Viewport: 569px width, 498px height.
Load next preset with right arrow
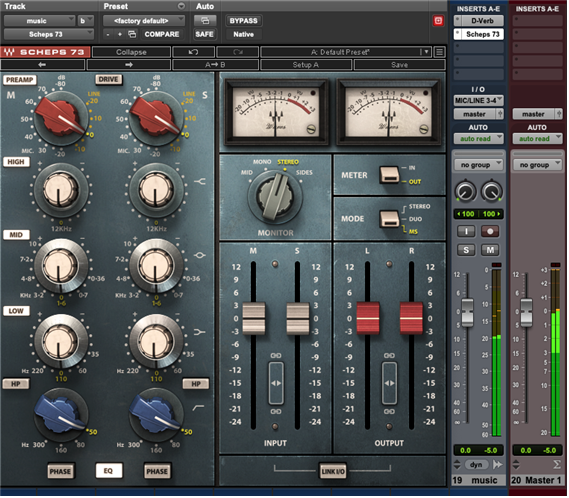(x=129, y=65)
